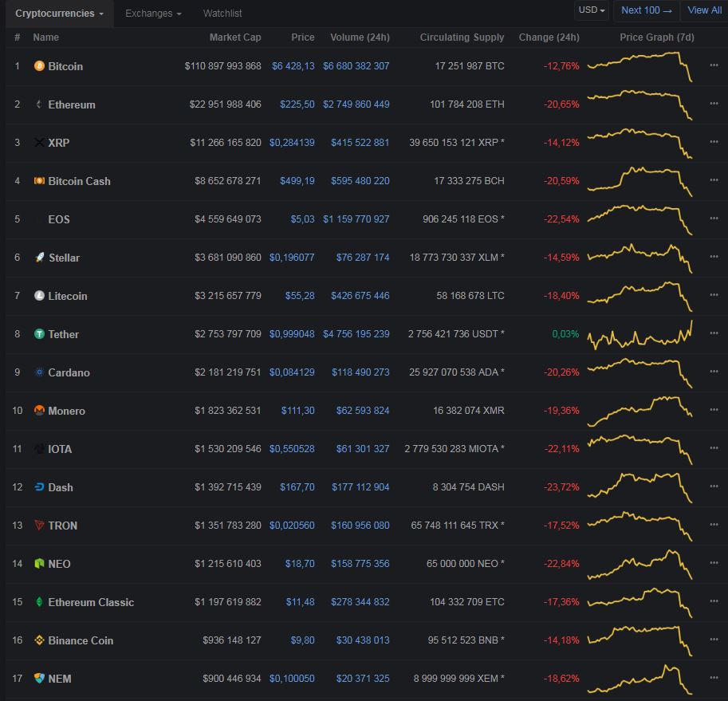Click Ethereum volume $2 749 860 449

pos(356,104)
